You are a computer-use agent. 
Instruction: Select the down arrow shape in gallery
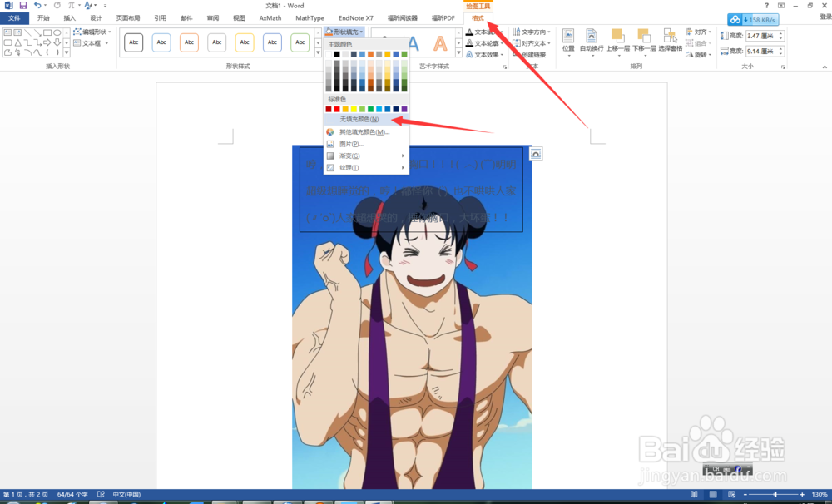tap(57, 42)
